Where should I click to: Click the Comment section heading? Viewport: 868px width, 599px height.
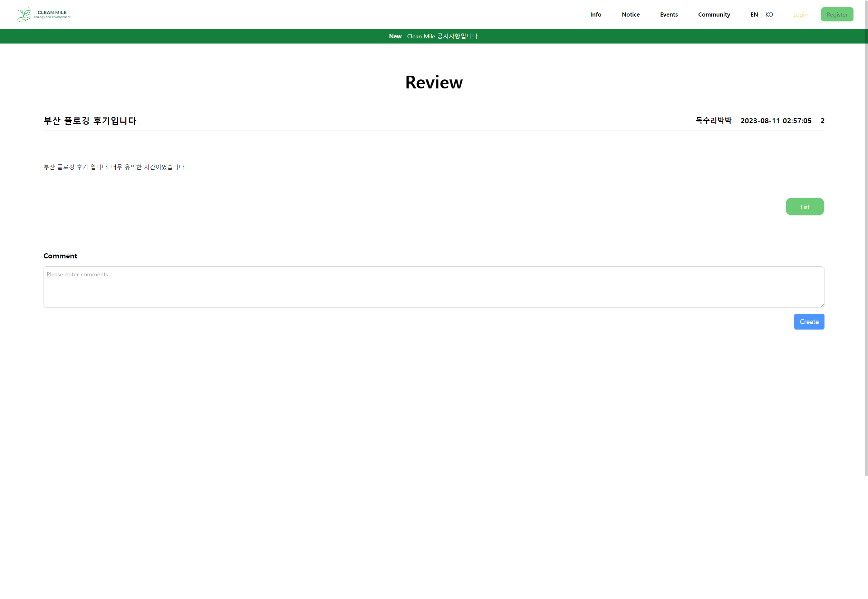pos(60,256)
